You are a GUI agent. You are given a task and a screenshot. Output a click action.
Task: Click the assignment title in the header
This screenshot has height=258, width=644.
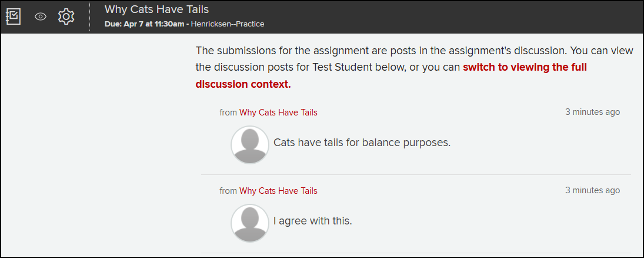coord(156,9)
